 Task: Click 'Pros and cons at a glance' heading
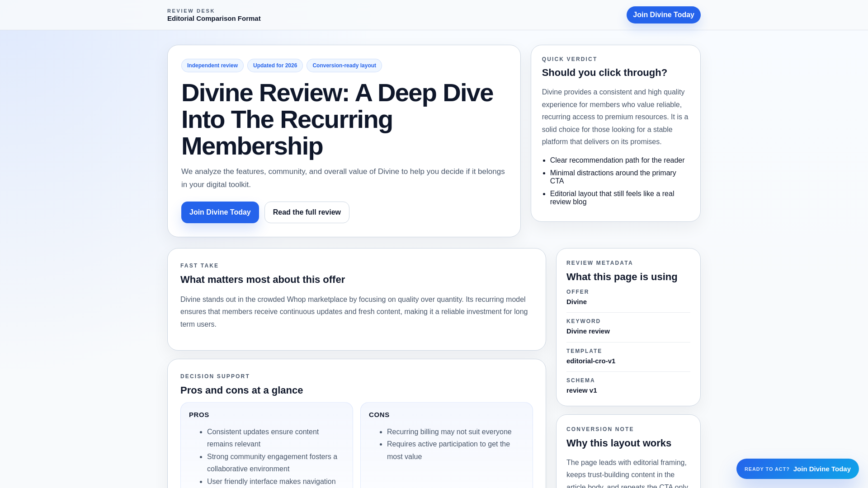click(241, 390)
